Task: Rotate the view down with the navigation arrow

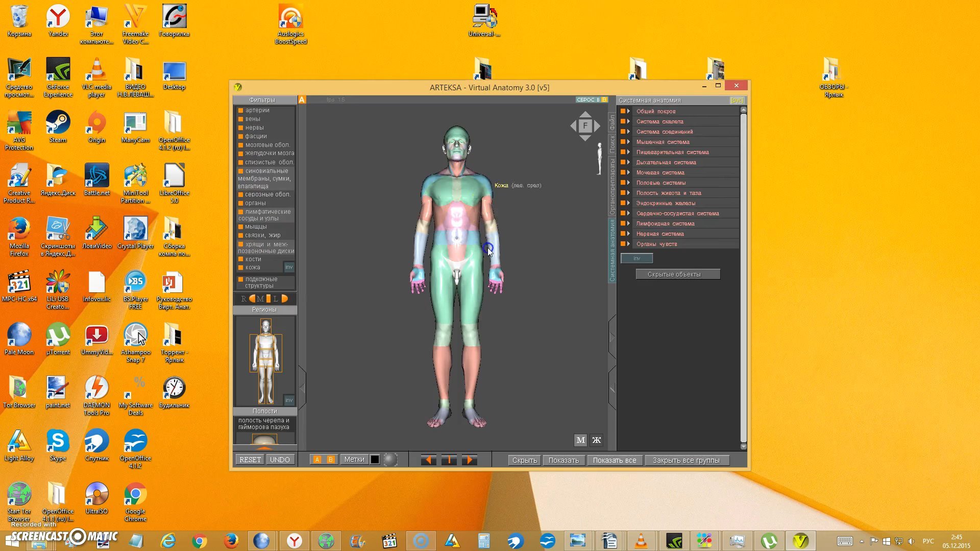Action: 585,138
